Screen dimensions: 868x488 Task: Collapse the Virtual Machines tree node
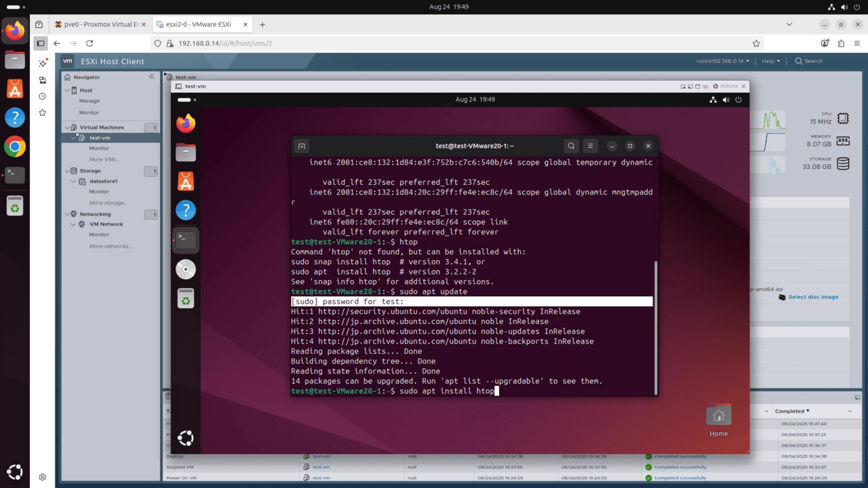67,127
